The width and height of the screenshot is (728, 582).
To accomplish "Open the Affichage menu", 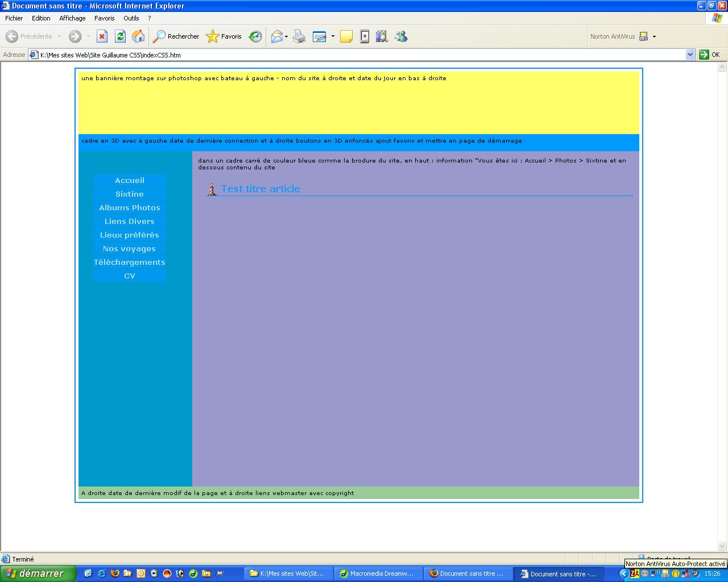I will coord(72,18).
